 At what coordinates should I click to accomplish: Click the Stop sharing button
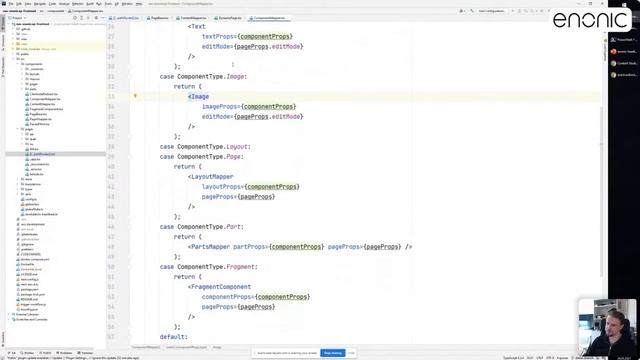click(x=333, y=353)
